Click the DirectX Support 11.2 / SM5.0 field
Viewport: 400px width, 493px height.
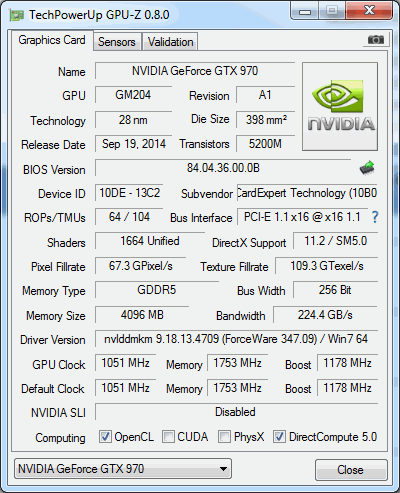[x=336, y=241]
